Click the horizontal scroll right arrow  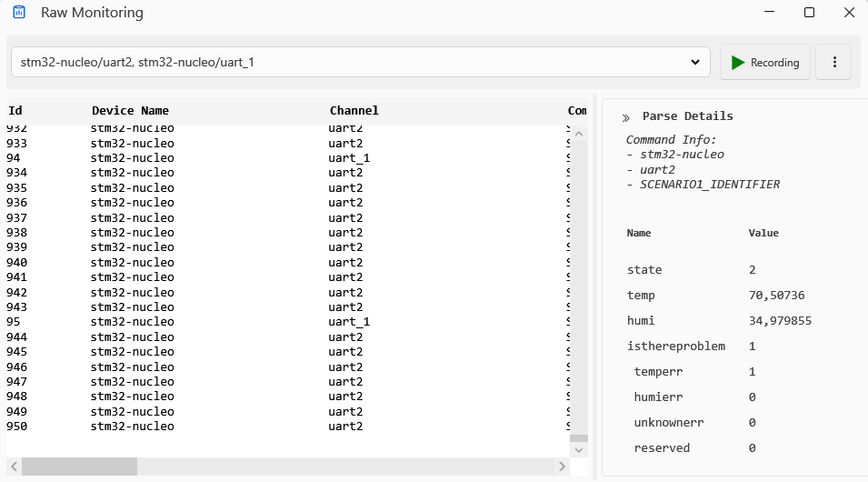click(562, 467)
